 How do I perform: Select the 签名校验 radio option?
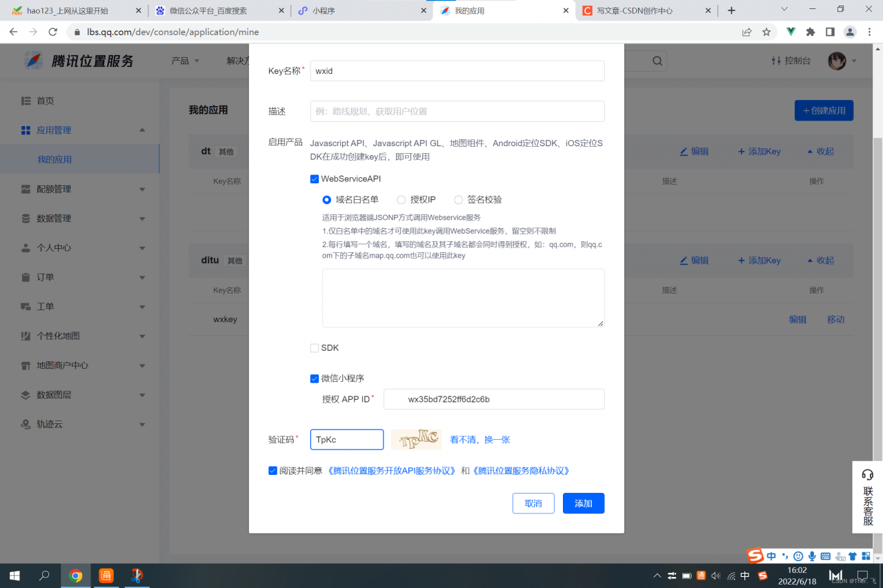458,200
